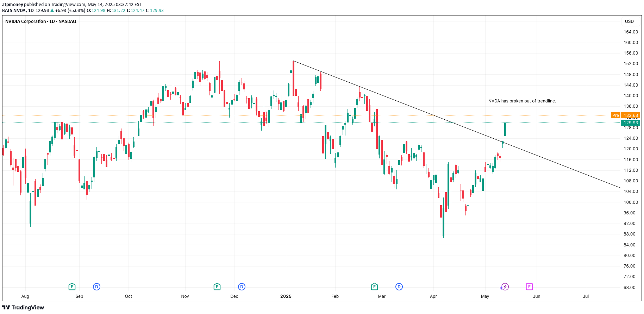Screen dimensions: 644x314
Task: Click the Sep label on time axis
Action: [79, 296]
